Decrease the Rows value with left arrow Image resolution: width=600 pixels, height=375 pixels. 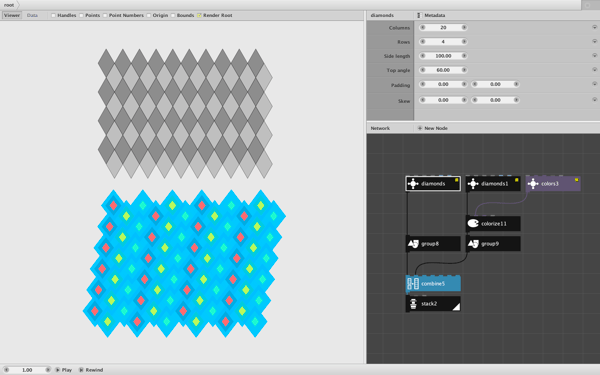422,42
